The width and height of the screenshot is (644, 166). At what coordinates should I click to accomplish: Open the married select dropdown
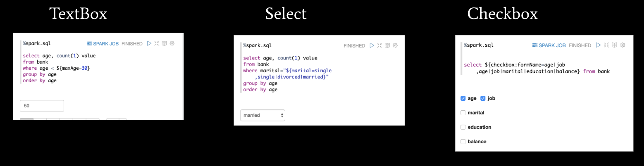[x=262, y=115]
